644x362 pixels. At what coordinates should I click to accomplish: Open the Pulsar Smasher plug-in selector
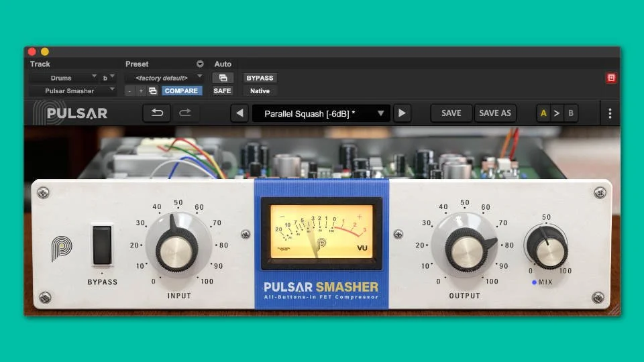click(72, 90)
